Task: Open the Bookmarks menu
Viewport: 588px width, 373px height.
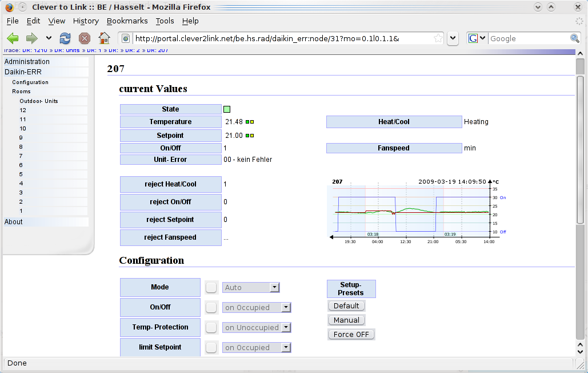Action: coord(127,21)
